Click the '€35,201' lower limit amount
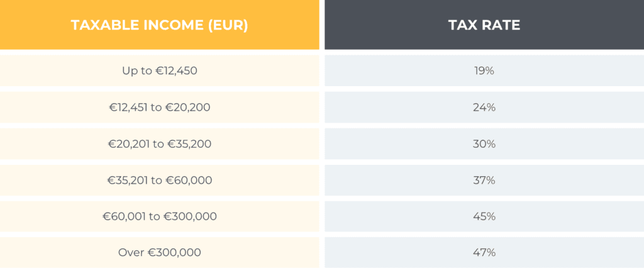 [x=128, y=181]
